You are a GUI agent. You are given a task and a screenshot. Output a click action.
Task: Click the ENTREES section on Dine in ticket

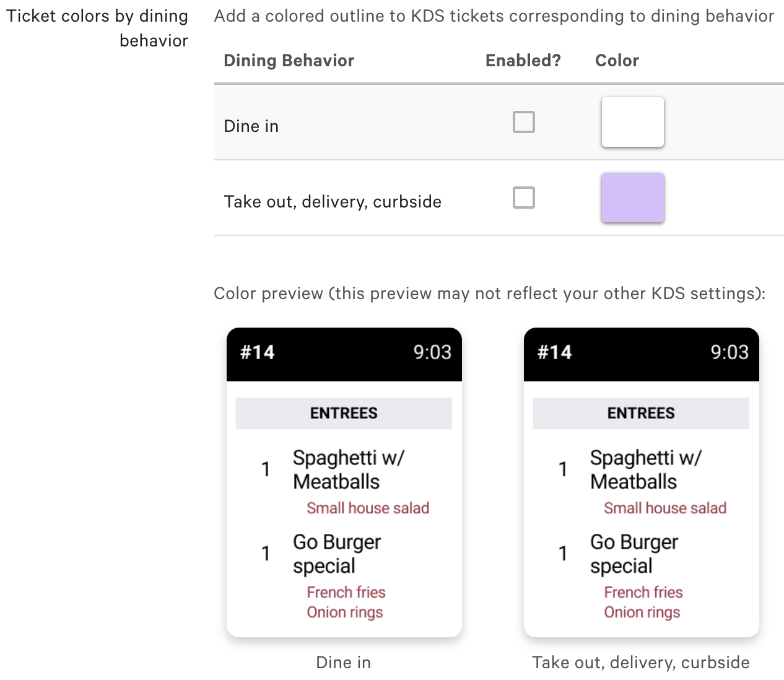[344, 413]
